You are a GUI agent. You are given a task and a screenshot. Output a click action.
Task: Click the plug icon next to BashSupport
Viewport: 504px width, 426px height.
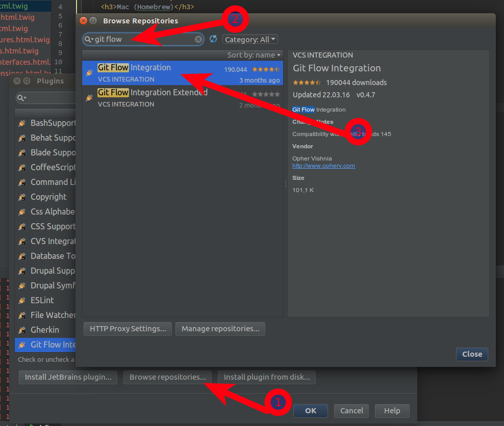(22, 123)
